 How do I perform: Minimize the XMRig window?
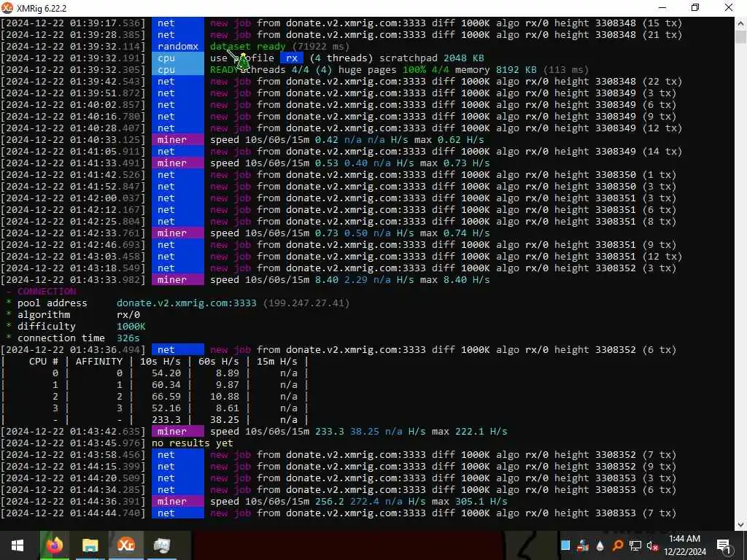[x=662, y=7]
